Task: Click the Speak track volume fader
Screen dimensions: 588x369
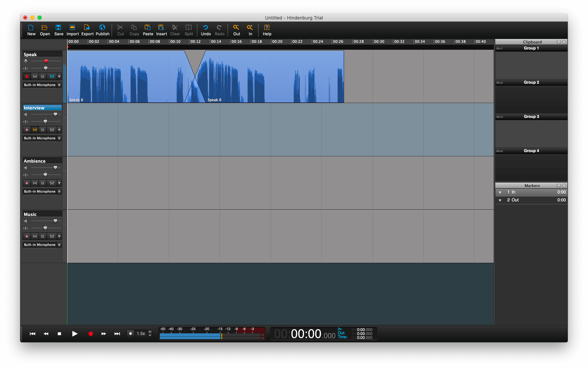Action: click(x=46, y=61)
